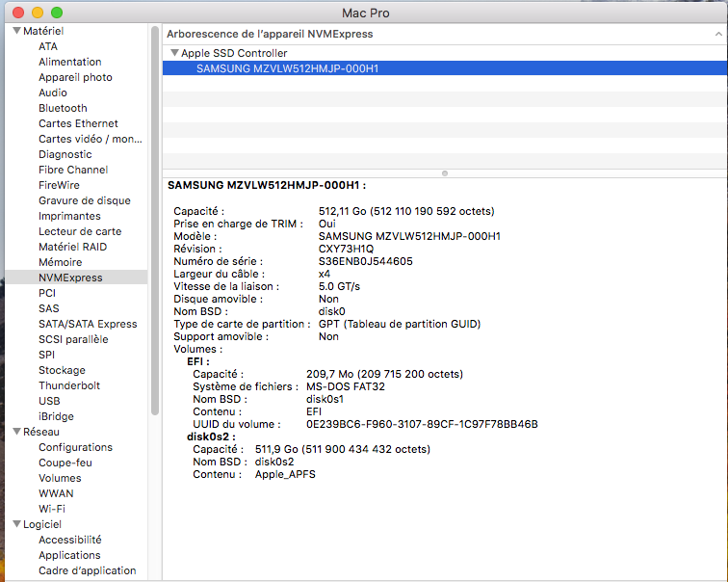Image resolution: width=728 pixels, height=582 pixels.
Task: Select NVMExpress in the sidebar
Action: (69, 278)
